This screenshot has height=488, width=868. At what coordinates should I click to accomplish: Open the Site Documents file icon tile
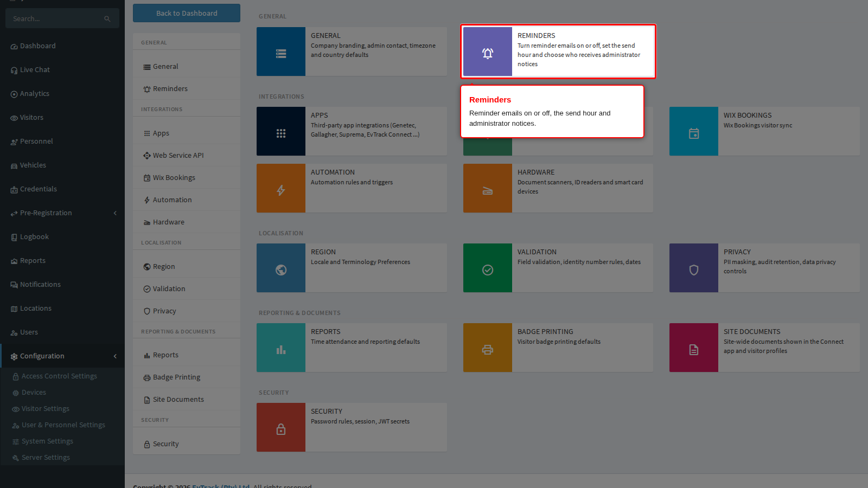(x=694, y=348)
